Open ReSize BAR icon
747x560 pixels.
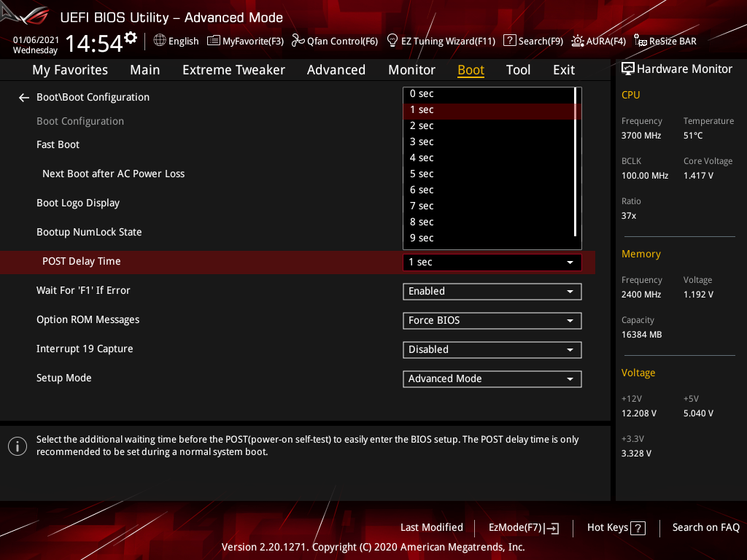click(x=640, y=41)
